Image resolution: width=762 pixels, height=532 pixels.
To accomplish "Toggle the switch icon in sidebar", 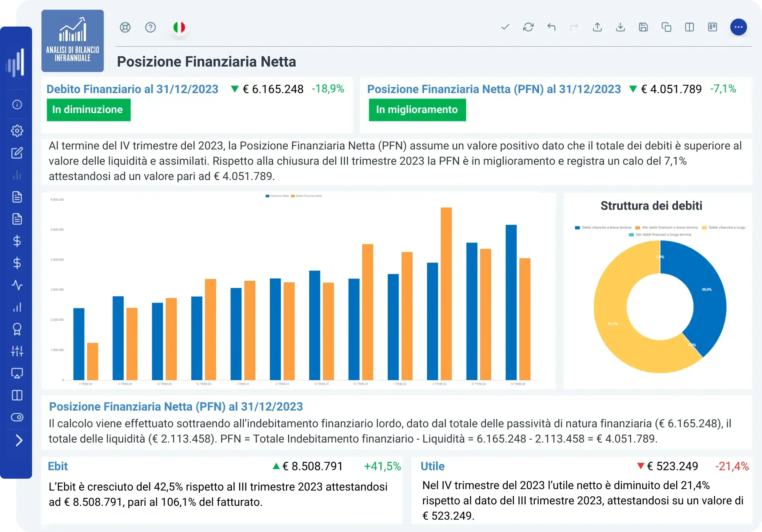I will point(17,417).
